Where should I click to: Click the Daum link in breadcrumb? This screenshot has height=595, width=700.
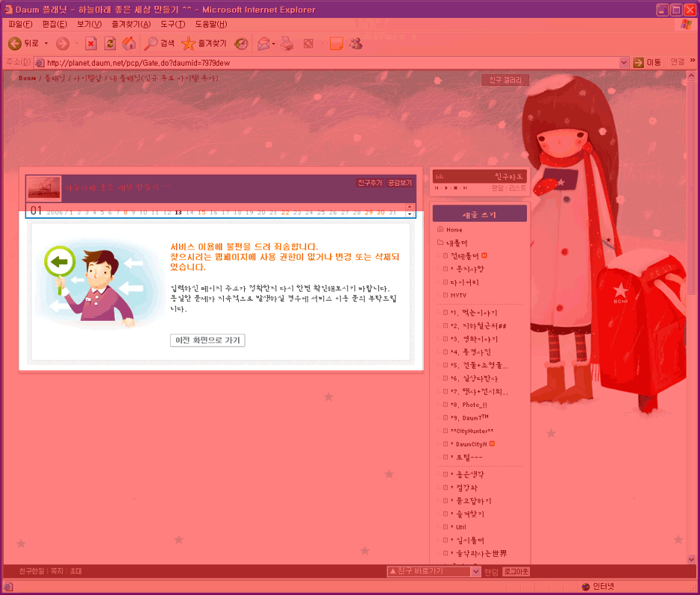[27, 78]
